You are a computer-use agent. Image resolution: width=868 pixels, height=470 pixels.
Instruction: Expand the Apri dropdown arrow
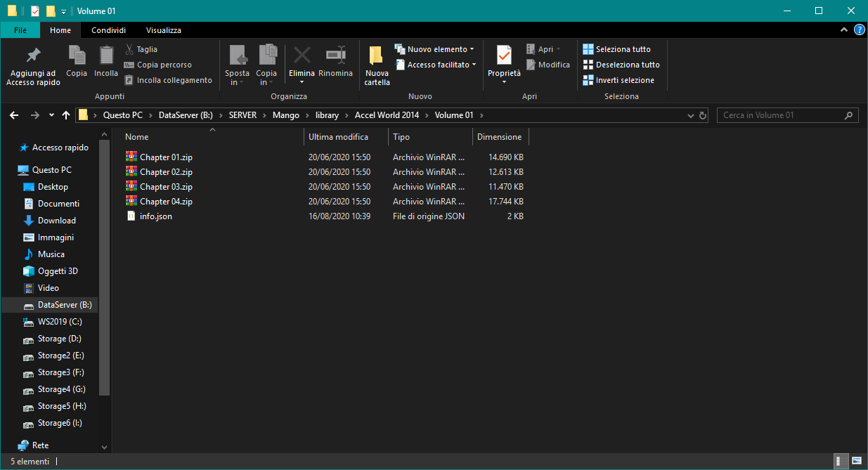coord(557,48)
